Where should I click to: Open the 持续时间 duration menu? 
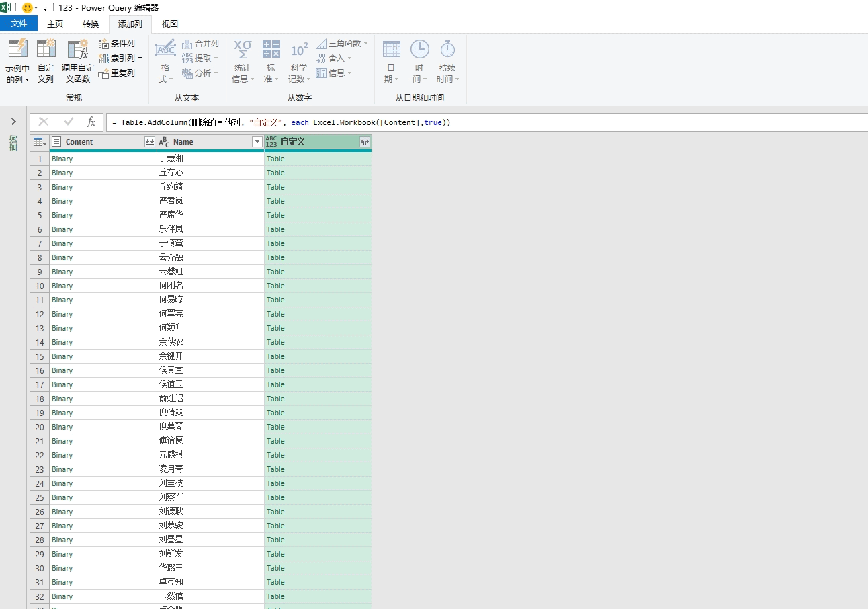pyautogui.click(x=447, y=60)
